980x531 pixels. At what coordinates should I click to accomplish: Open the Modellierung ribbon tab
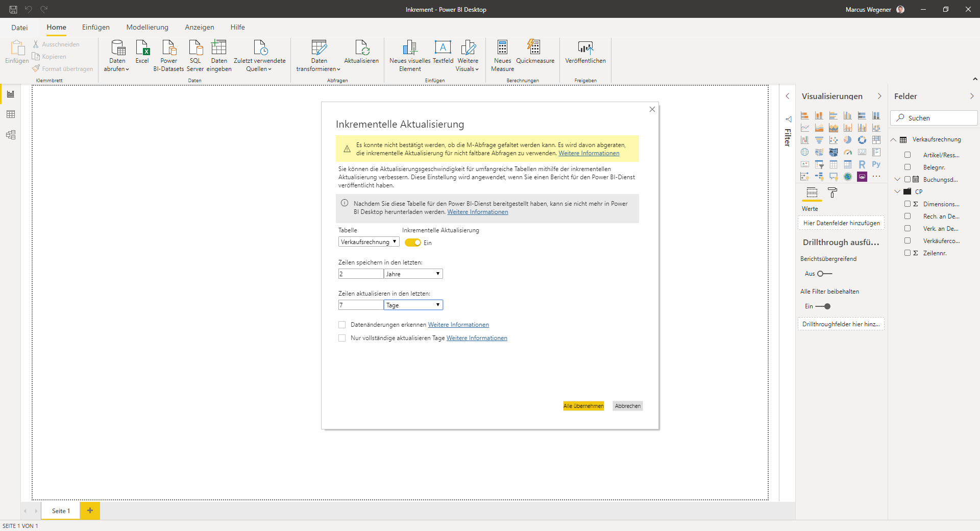(x=147, y=28)
